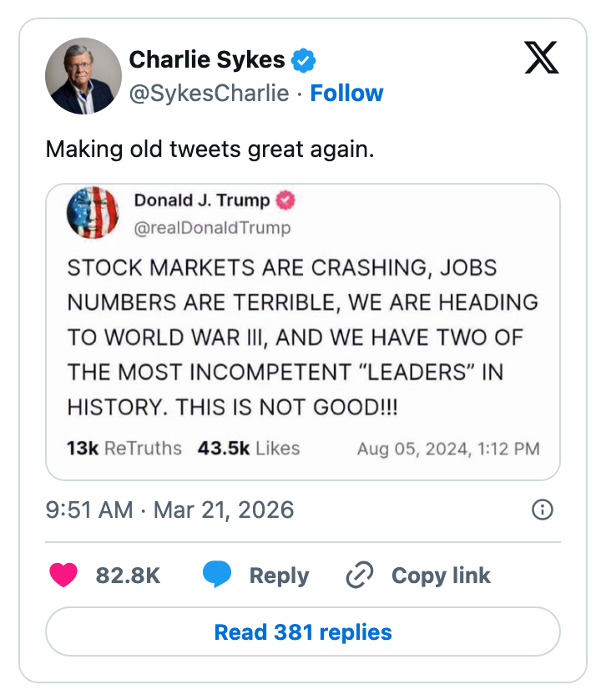Open Charlie Sykes' profile photo

[83, 76]
